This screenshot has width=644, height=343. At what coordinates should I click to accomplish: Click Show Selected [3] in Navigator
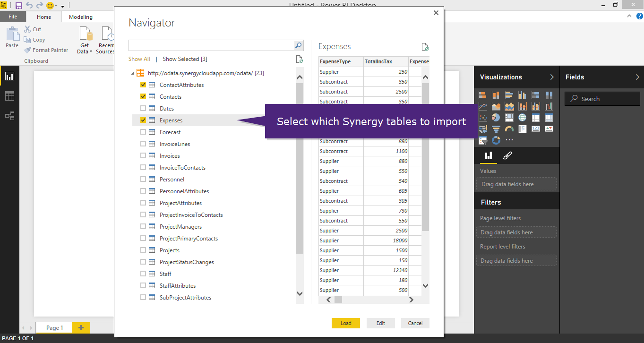[x=185, y=59]
